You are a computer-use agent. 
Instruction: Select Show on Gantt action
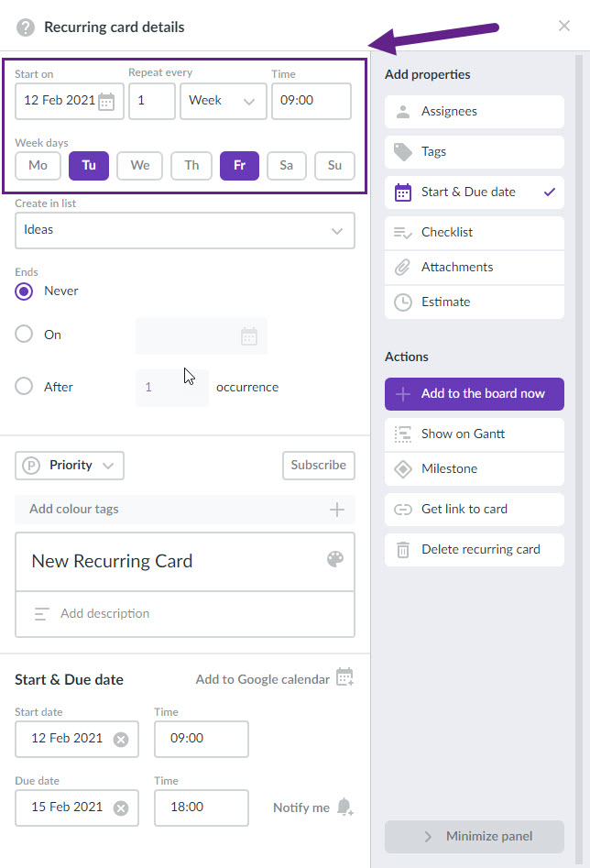pos(475,434)
